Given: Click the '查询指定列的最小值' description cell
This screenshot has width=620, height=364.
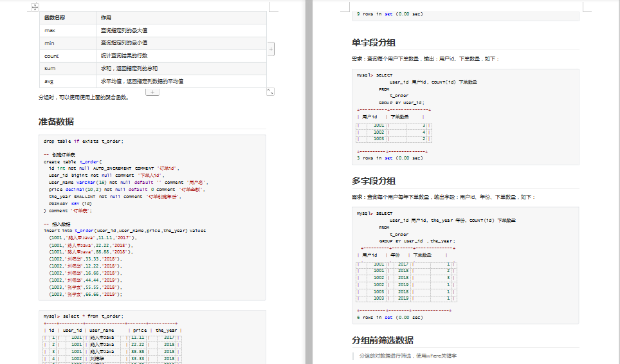Looking at the screenshot, I should (181, 44).
